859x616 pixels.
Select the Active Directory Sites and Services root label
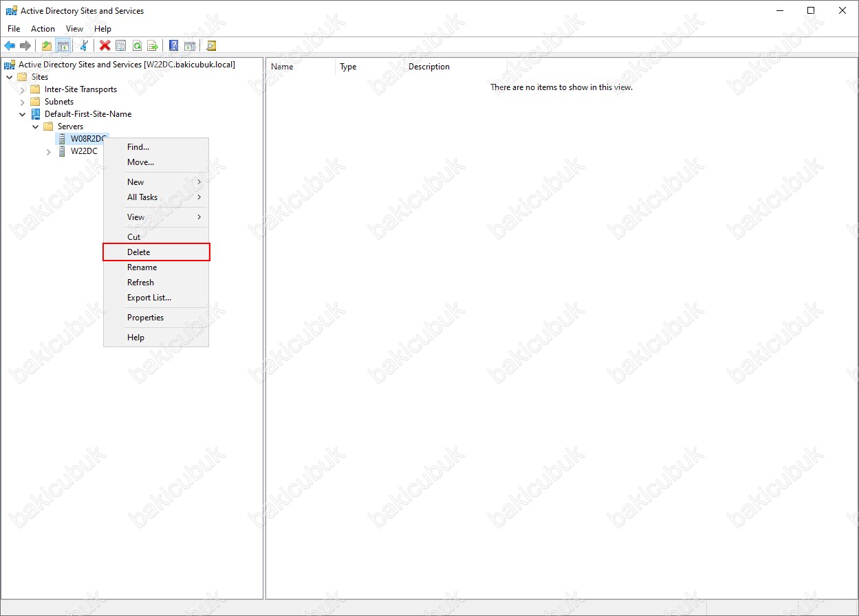[x=127, y=65]
